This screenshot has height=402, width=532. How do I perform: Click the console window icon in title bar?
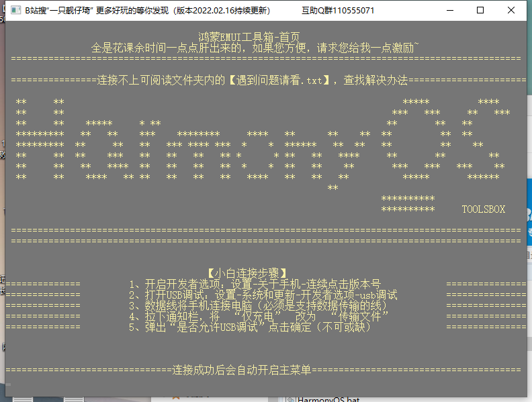pos(13,11)
